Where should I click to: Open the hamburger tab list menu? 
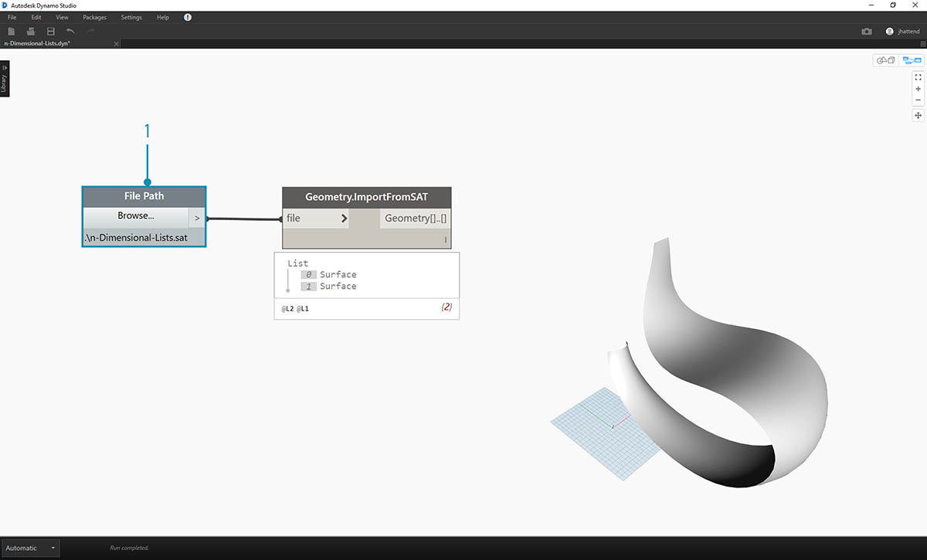[922, 44]
